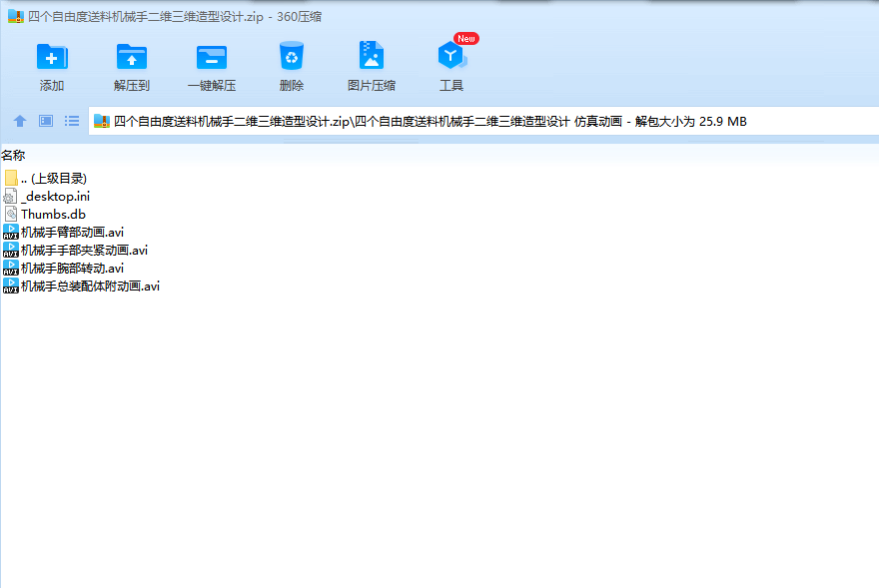Image resolution: width=879 pixels, height=588 pixels.
Task: Select the Thumbs.db file name
Action: coord(53,214)
